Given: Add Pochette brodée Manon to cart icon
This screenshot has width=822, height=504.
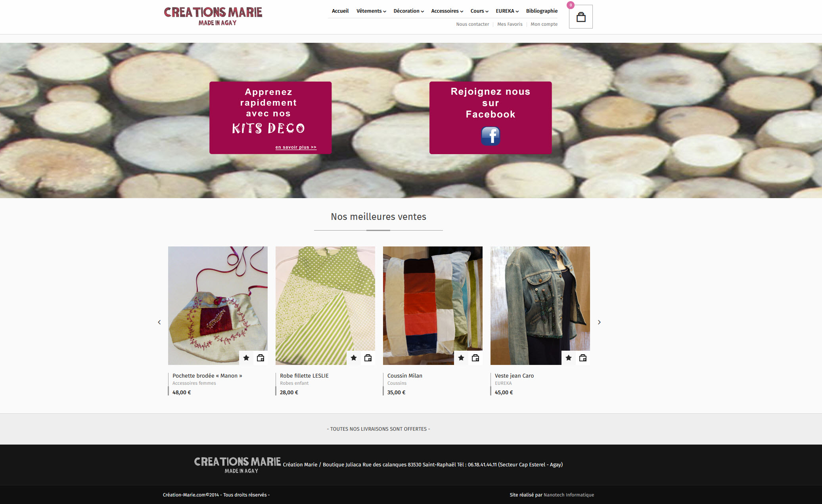Looking at the screenshot, I should 261,358.
